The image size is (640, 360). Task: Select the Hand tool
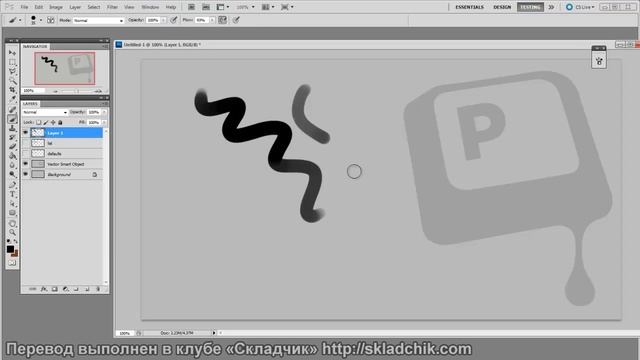point(12,224)
